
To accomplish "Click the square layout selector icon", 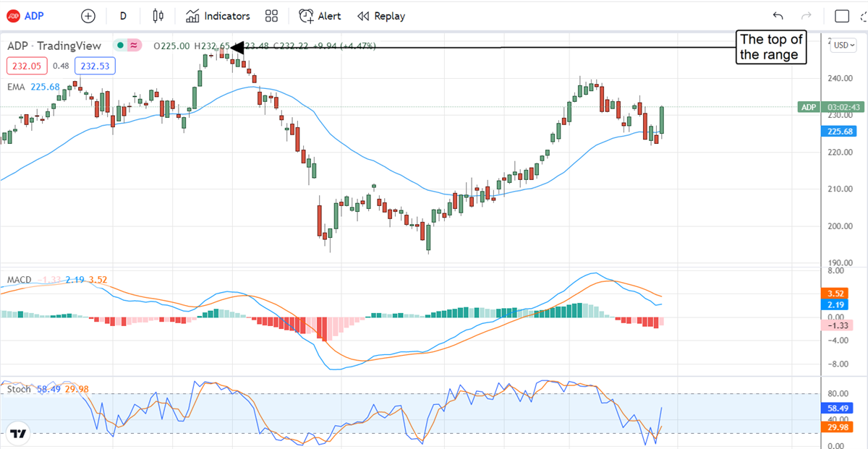I will coord(842,16).
